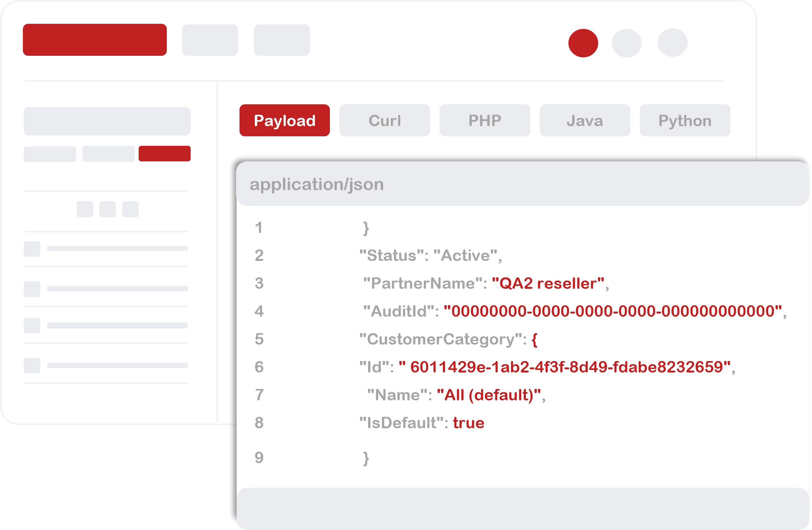Open the PHP code tab
Viewport: 812px width, 530px height.
pyautogui.click(x=485, y=120)
